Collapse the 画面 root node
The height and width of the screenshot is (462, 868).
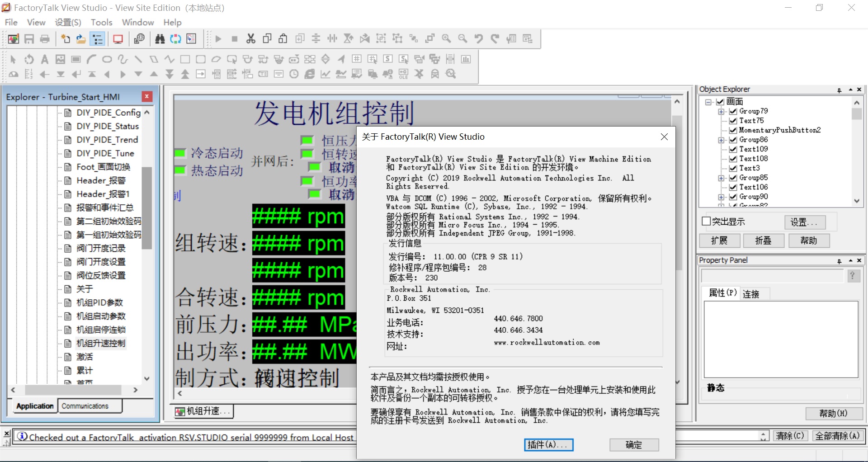pyautogui.click(x=709, y=102)
